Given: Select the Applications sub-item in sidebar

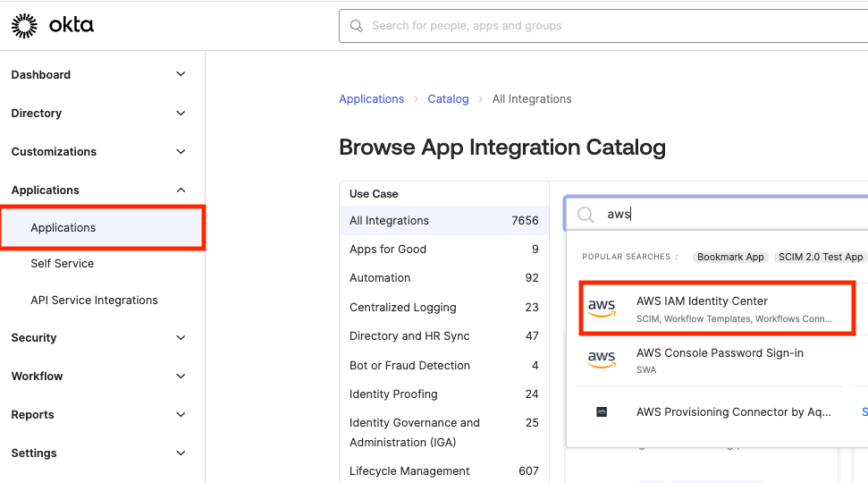Looking at the screenshot, I should (103, 228).
